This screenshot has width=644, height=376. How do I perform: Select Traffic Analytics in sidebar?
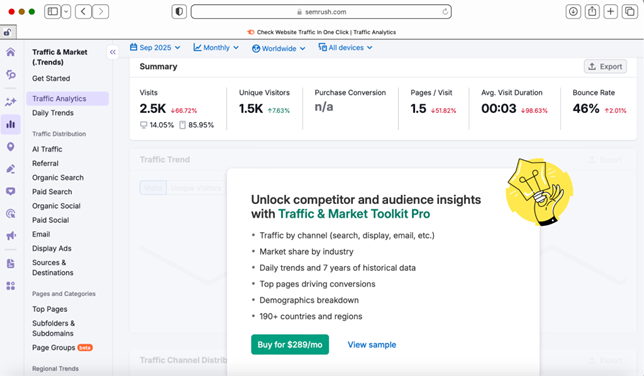(x=68, y=99)
